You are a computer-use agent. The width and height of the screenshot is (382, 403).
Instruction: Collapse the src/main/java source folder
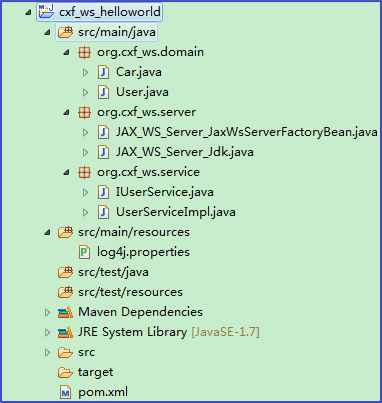[x=48, y=33]
